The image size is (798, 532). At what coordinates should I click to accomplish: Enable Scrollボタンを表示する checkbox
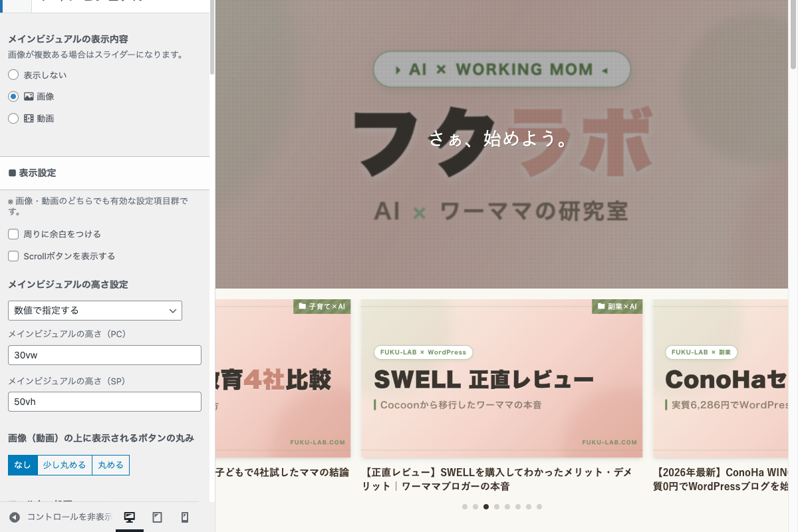(x=13, y=256)
